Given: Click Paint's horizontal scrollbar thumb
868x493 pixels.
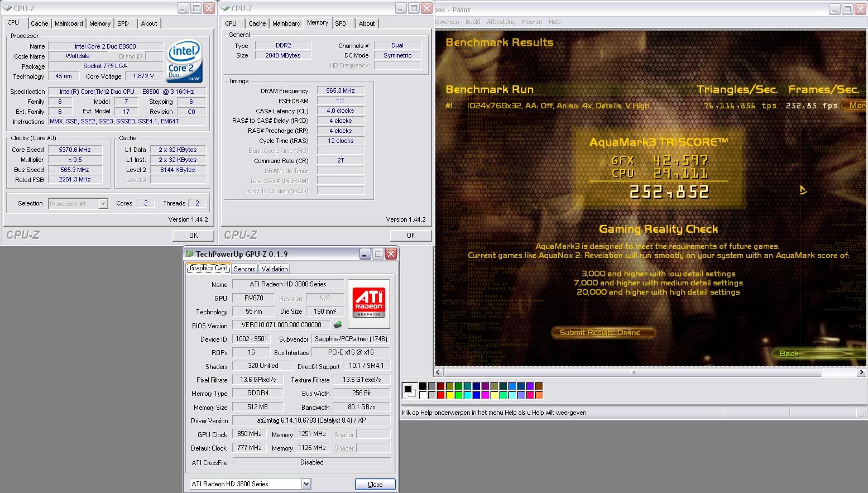Looking at the screenshot, I should click(x=632, y=372).
